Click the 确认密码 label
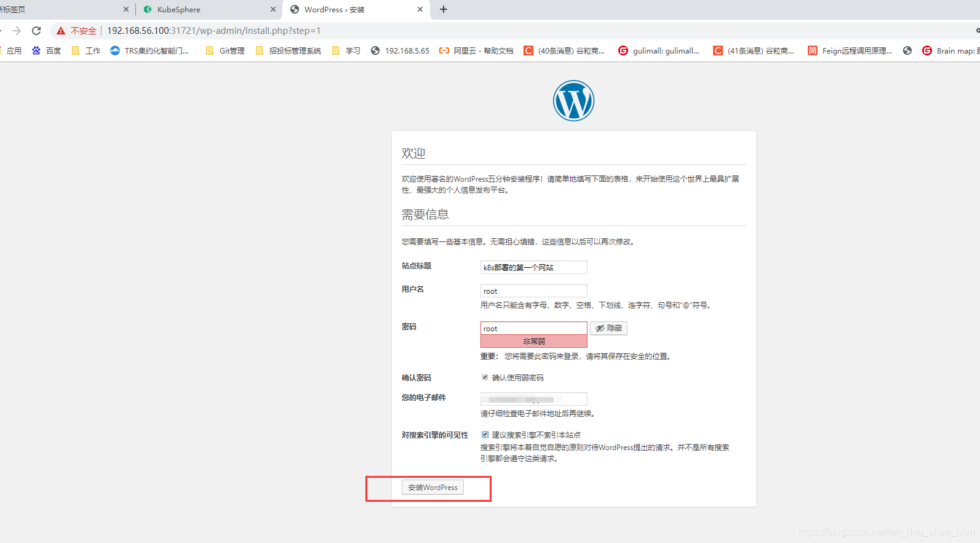 [416, 378]
